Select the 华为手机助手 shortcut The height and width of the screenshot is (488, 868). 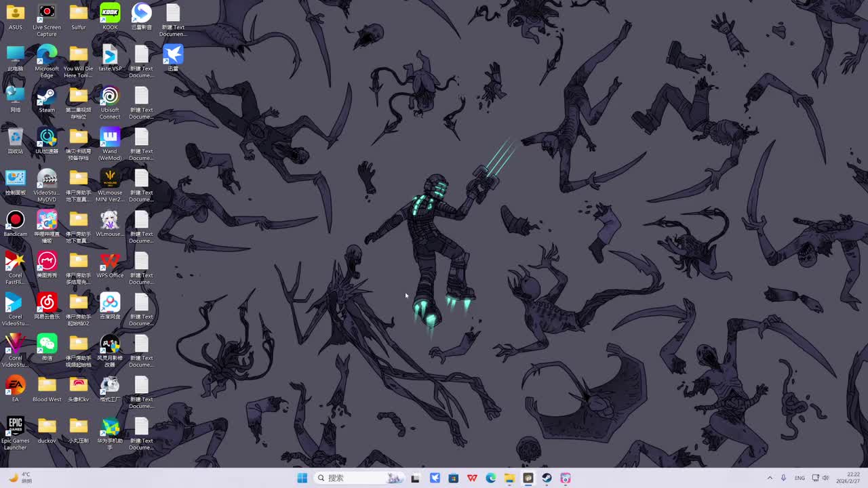(x=110, y=434)
